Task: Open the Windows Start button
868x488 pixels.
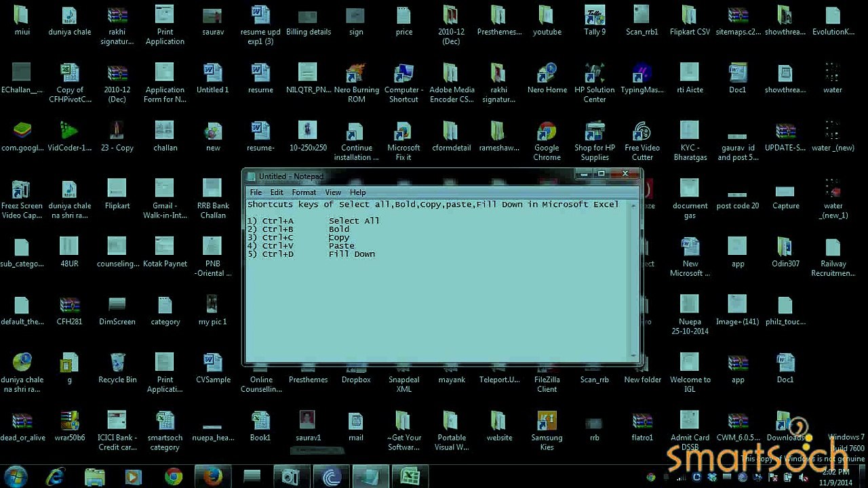Action: (15, 476)
